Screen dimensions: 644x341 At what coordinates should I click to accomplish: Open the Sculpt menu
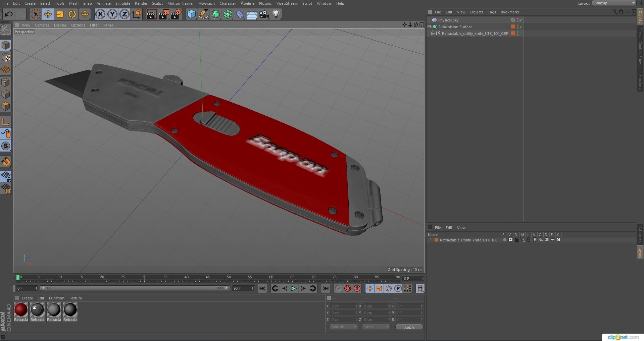coord(157,3)
